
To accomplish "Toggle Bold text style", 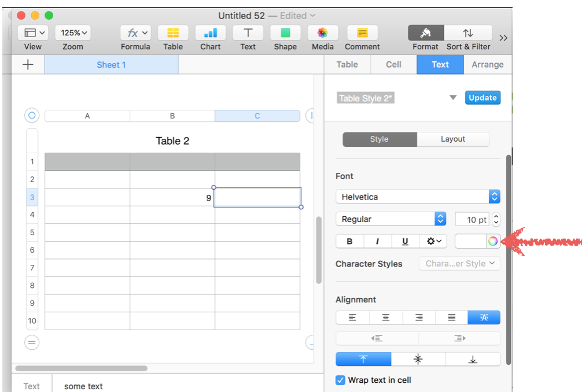I will point(349,241).
